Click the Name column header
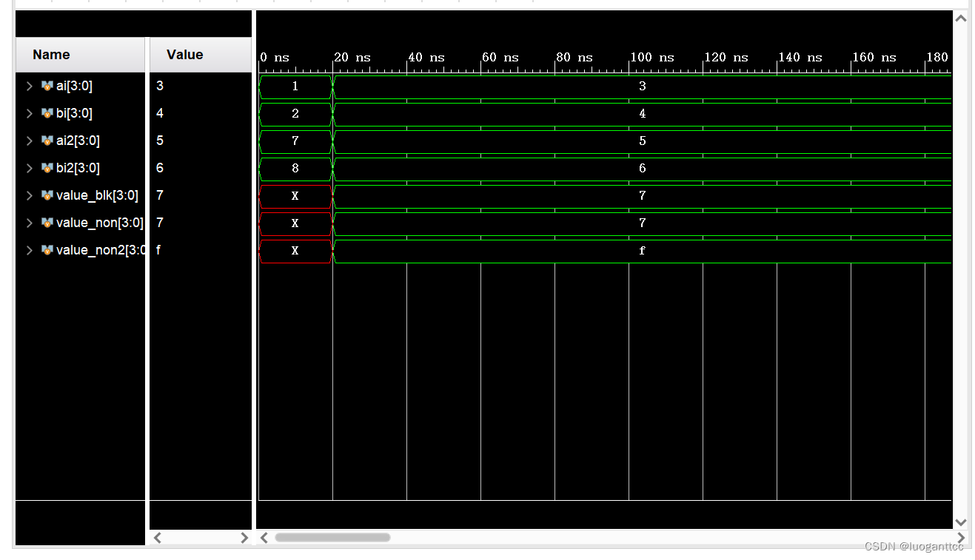The image size is (975, 560). point(80,55)
